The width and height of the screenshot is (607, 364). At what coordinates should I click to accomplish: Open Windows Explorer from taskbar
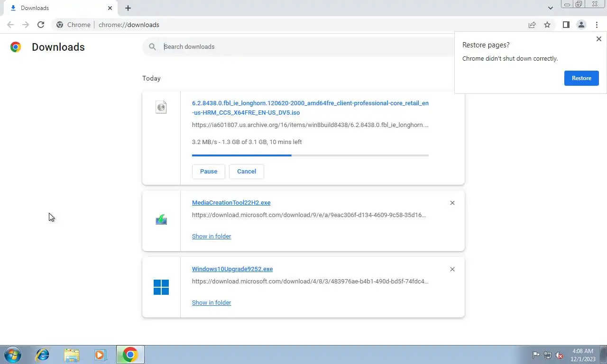point(72,355)
